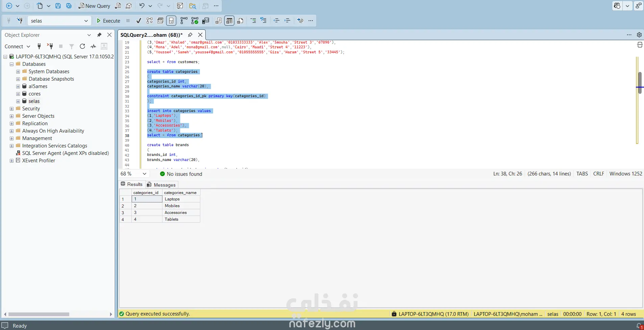Refresh the Object Explorer tree
The width and height of the screenshot is (644, 330).
(x=82, y=46)
